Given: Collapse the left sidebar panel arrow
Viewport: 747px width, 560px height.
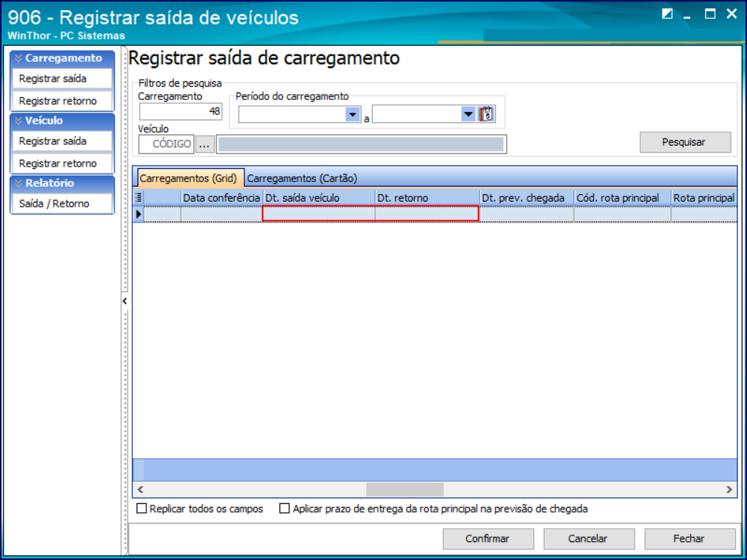Looking at the screenshot, I should coord(124,301).
